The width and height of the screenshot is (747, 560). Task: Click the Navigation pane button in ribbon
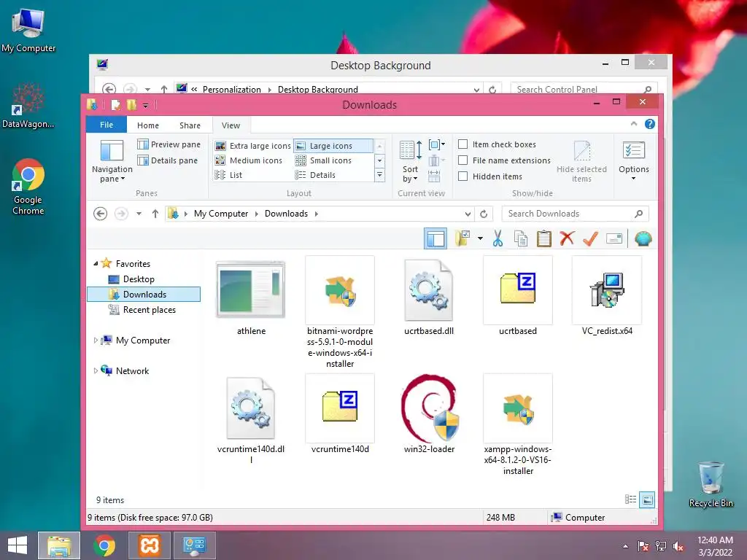[112, 161]
